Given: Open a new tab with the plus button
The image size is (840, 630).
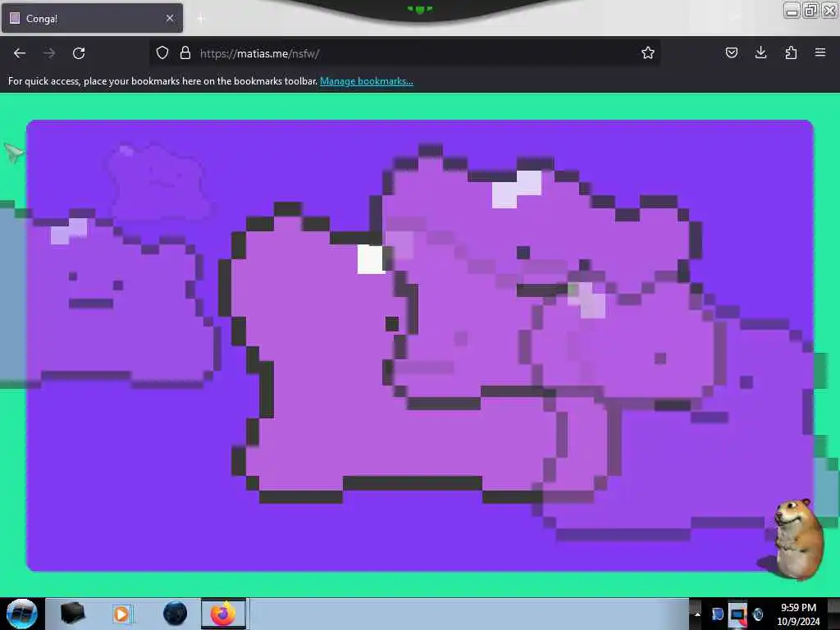Looking at the screenshot, I should coord(201,19).
